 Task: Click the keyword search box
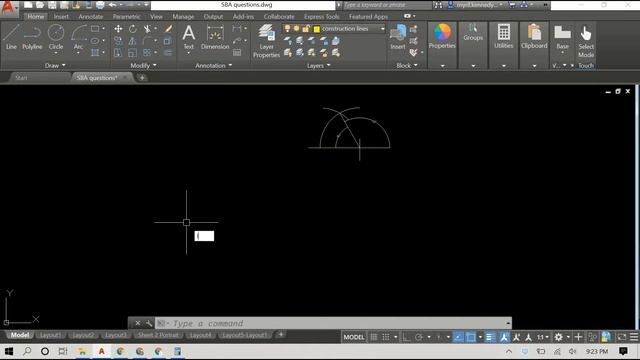click(387, 5)
